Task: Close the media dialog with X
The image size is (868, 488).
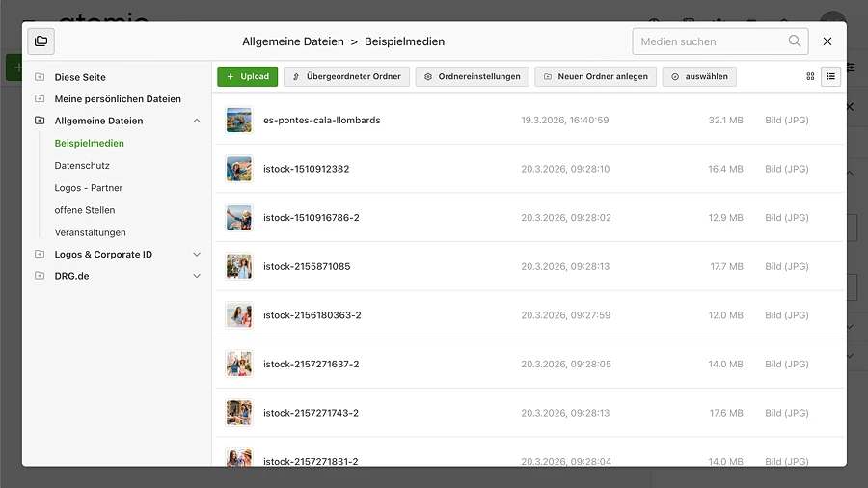Action: (x=827, y=41)
